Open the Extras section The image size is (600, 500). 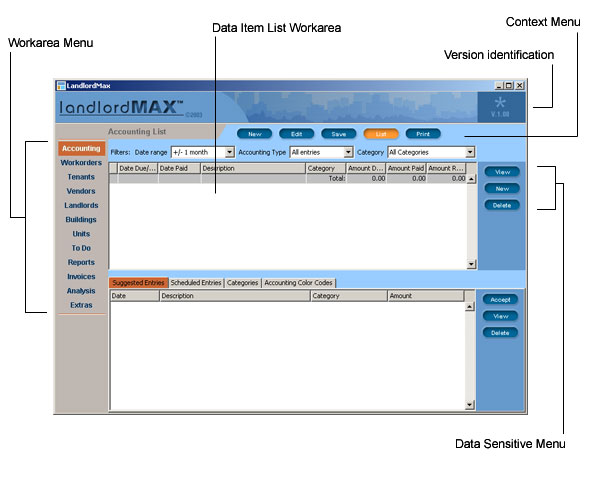(x=81, y=305)
